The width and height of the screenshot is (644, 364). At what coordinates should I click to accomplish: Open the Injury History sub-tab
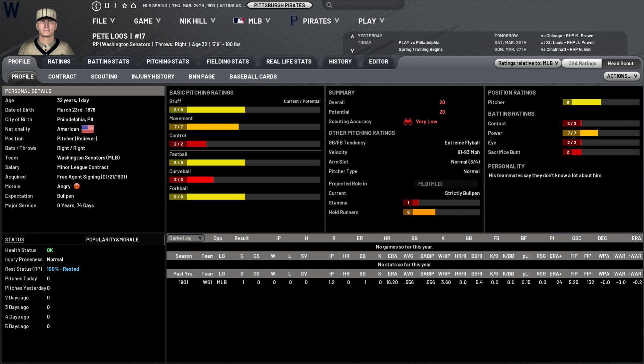tap(153, 77)
